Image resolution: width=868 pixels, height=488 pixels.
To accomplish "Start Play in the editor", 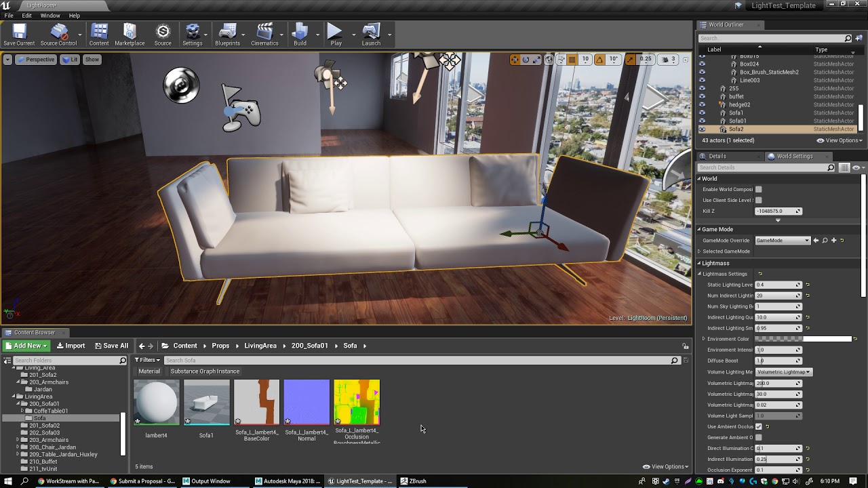I will pyautogui.click(x=336, y=35).
